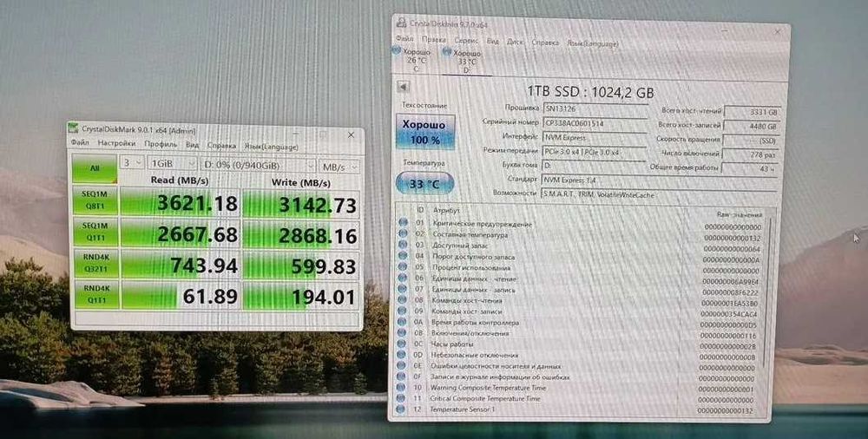Click the RND4K Q32T1 read result 743.94

coord(181,265)
